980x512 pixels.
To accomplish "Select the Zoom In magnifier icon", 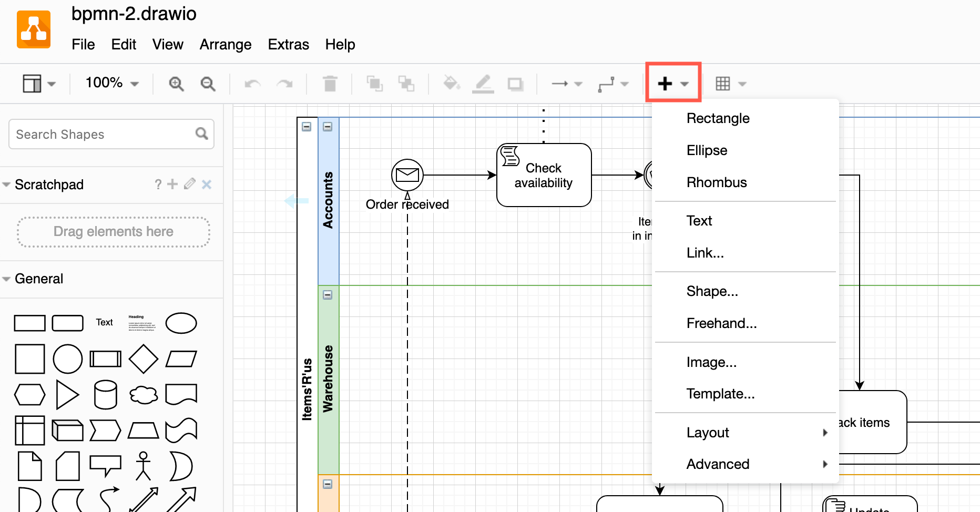I will pyautogui.click(x=176, y=83).
